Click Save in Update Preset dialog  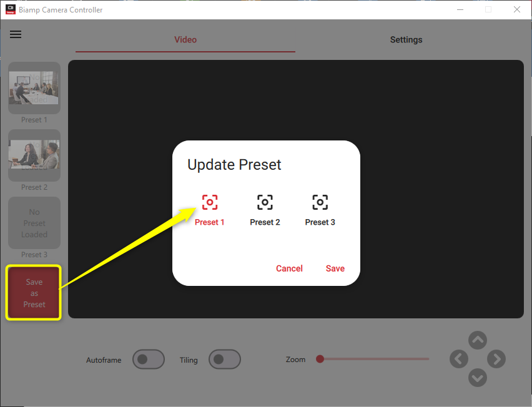[x=335, y=268]
